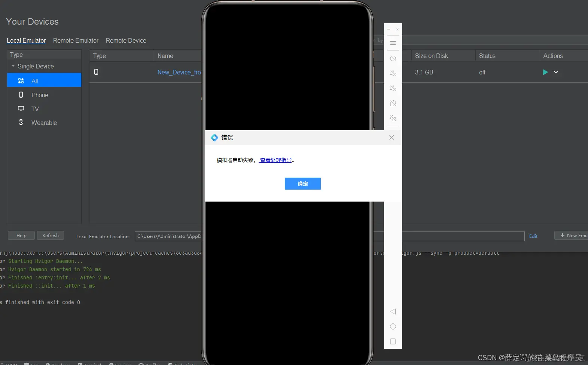This screenshot has height=365, width=588.
Task: Switch to the Remote Device tab
Action: (126, 40)
